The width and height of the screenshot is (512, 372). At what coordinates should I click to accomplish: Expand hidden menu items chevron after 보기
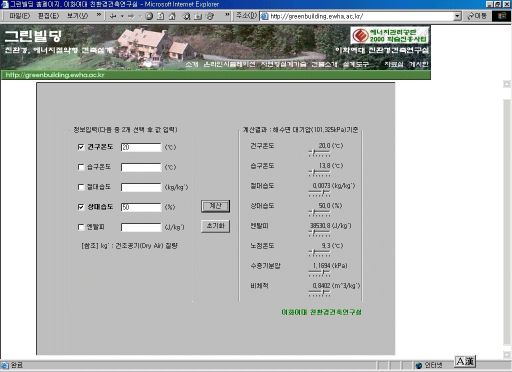click(x=99, y=15)
